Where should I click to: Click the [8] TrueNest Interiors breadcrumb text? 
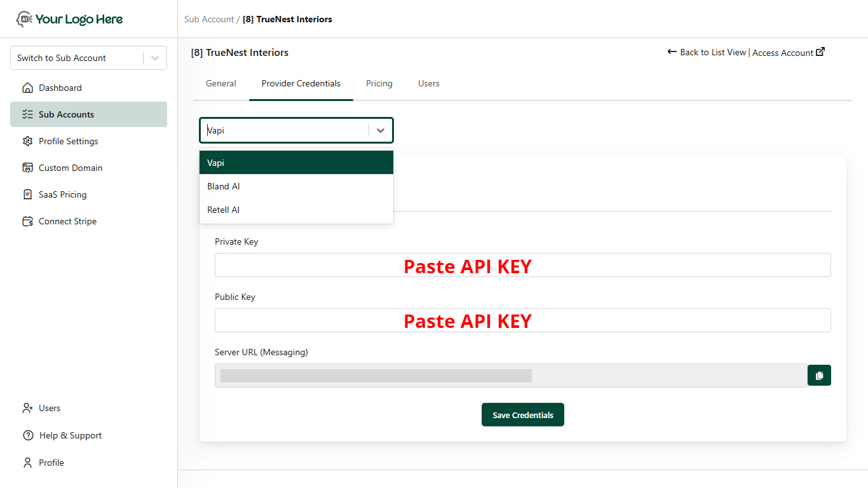click(287, 19)
